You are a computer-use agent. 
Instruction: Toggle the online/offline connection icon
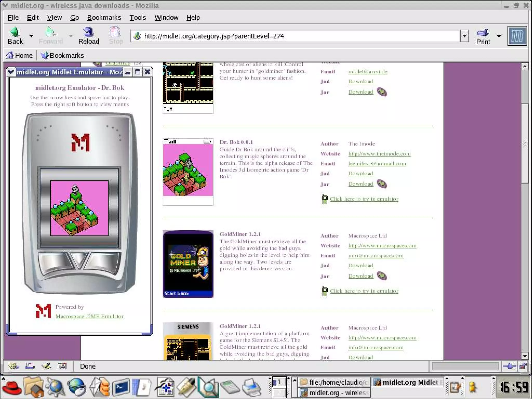[509, 367]
